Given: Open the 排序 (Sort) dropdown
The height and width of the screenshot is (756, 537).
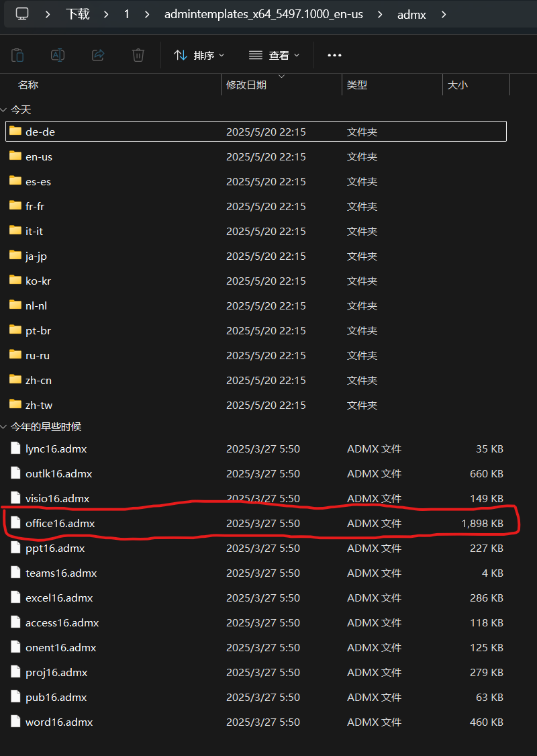Looking at the screenshot, I should (199, 55).
